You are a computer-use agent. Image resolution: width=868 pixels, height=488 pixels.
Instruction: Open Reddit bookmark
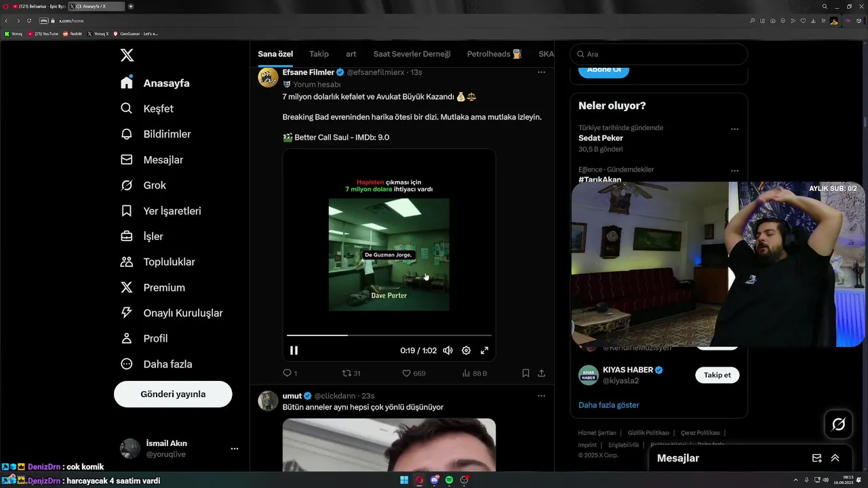tap(73, 33)
